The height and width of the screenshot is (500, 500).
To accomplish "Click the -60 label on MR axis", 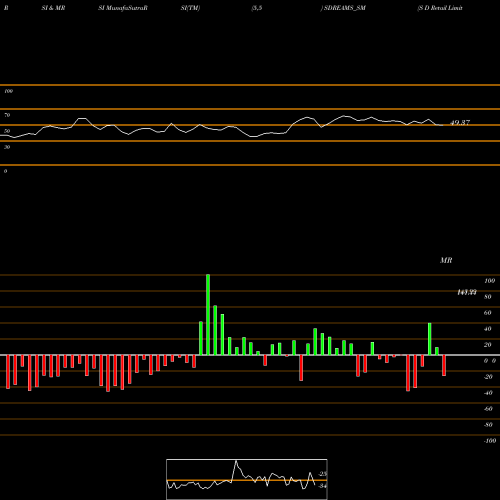I will tap(488, 409).
